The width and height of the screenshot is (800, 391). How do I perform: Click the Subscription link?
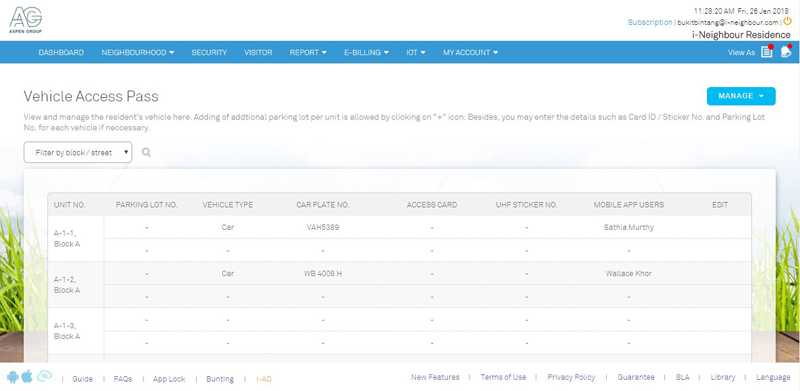coord(650,22)
